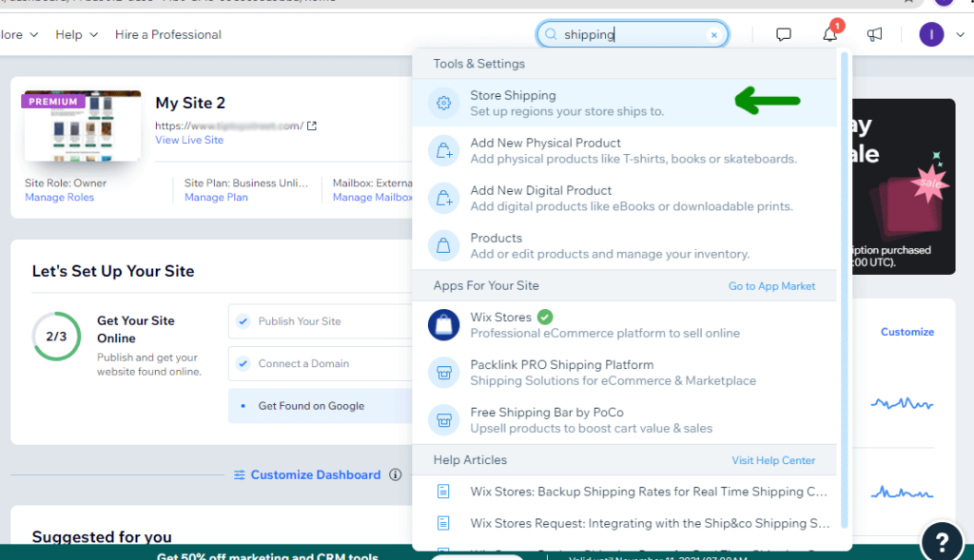This screenshot has width=974, height=560.
Task: Select Store Shipping search result
Action: tap(624, 103)
